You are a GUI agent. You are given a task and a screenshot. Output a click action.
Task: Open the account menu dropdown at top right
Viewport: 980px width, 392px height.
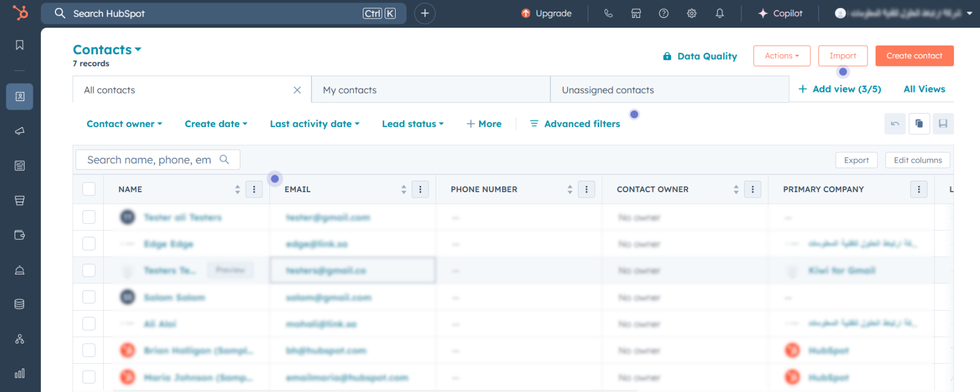coord(903,13)
